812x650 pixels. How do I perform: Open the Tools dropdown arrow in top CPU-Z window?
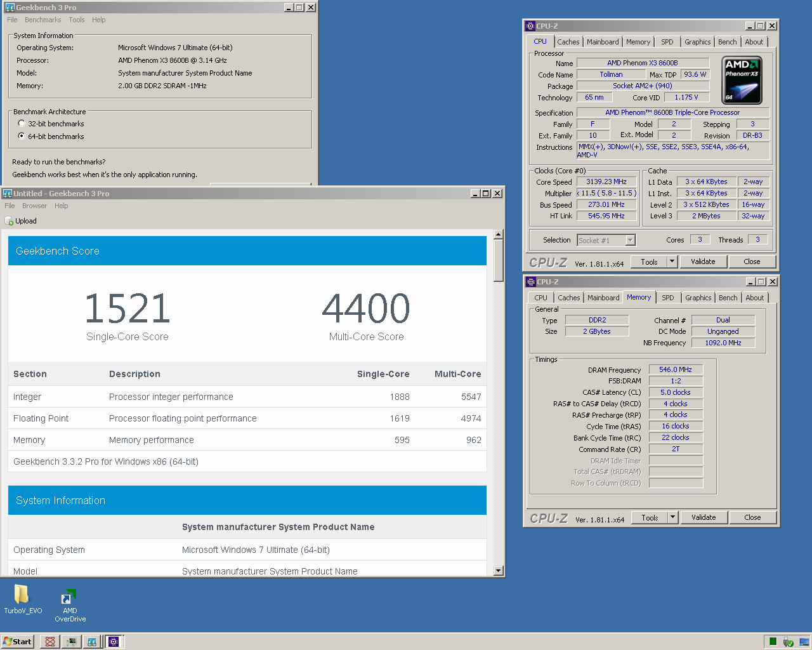pyautogui.click(x=672, y=262)
